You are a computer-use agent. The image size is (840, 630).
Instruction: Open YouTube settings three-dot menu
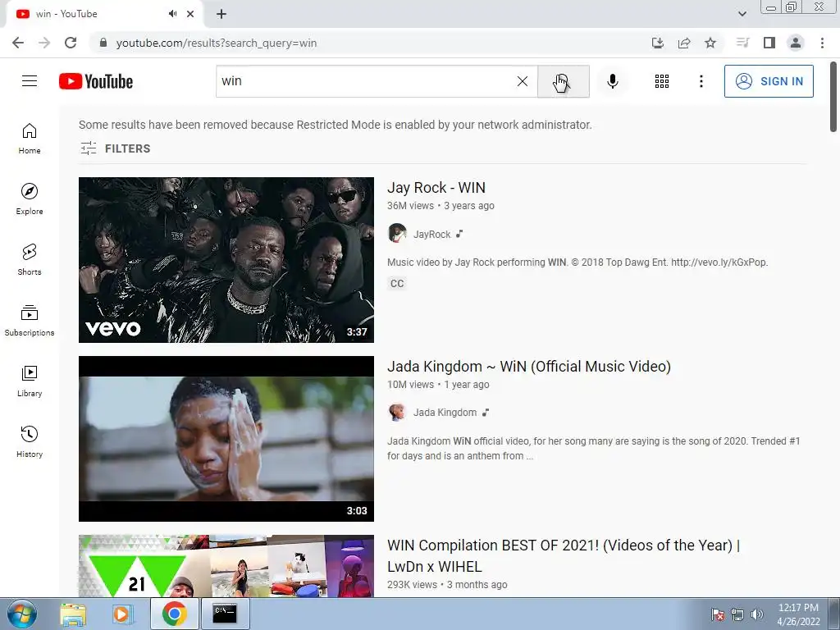click(701, 81)
